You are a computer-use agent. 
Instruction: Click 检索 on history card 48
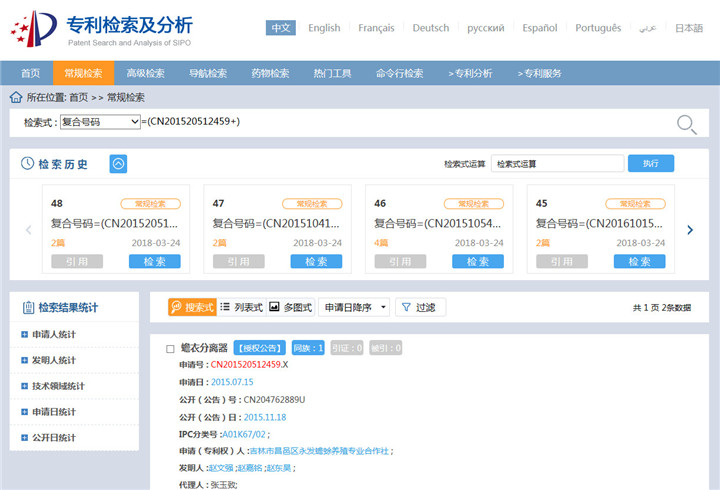(155, 261)
